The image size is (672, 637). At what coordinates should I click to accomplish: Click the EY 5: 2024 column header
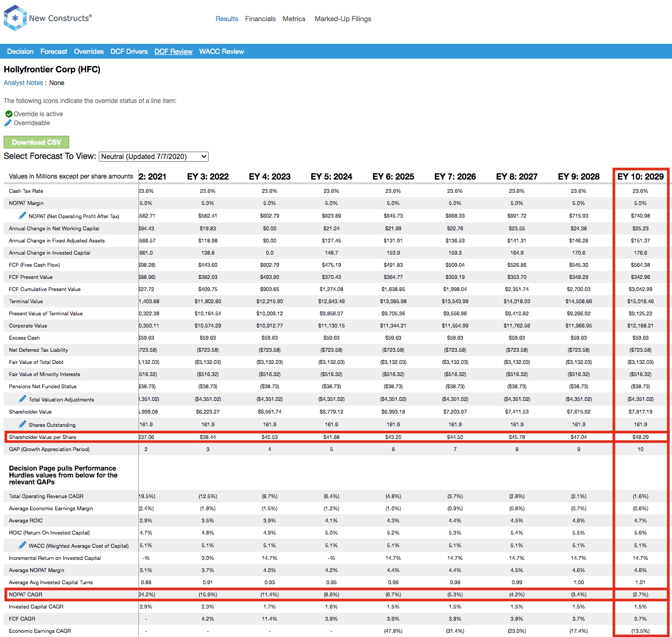[331, 176]
